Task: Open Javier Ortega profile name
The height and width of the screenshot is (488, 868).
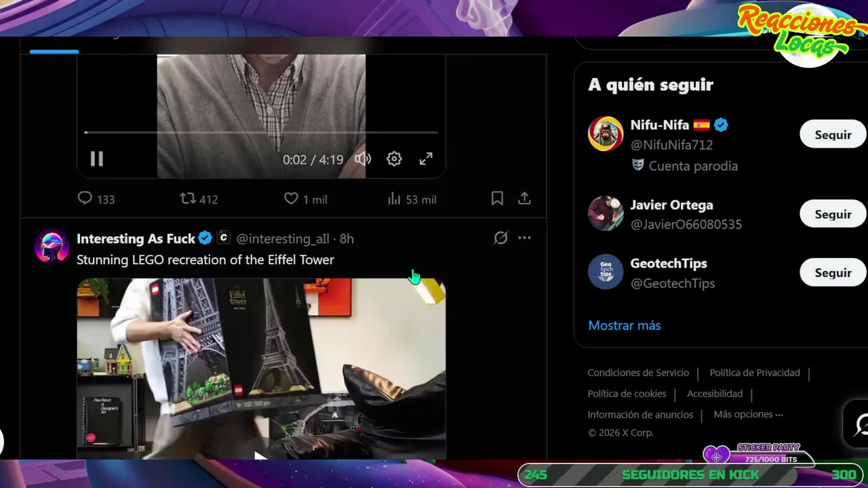Action: click(x=671, y=205)
